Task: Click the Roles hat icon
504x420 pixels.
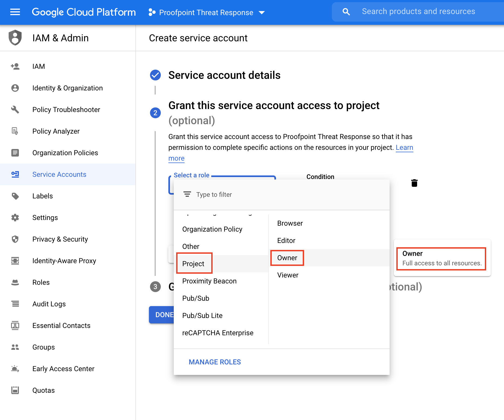Action: 15,282
